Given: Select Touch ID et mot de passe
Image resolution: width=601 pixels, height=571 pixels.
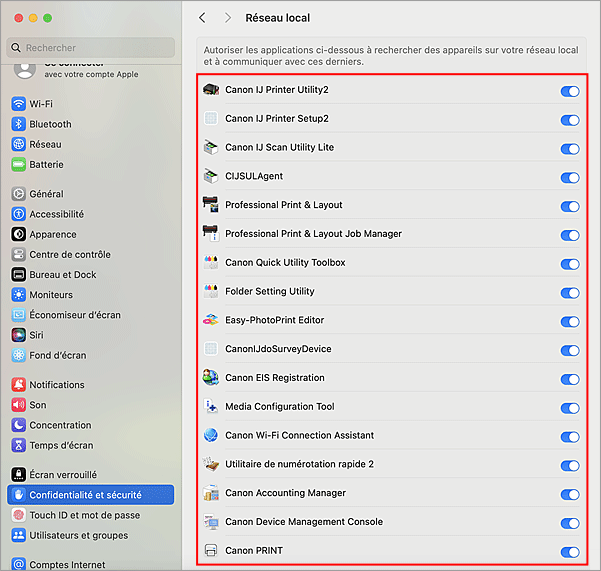Looking at the screenshot, I should 84,515.
